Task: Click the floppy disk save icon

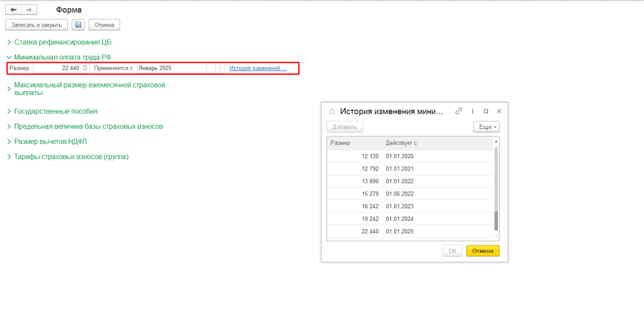Action: pyautogui.click(x=78, y=25)
